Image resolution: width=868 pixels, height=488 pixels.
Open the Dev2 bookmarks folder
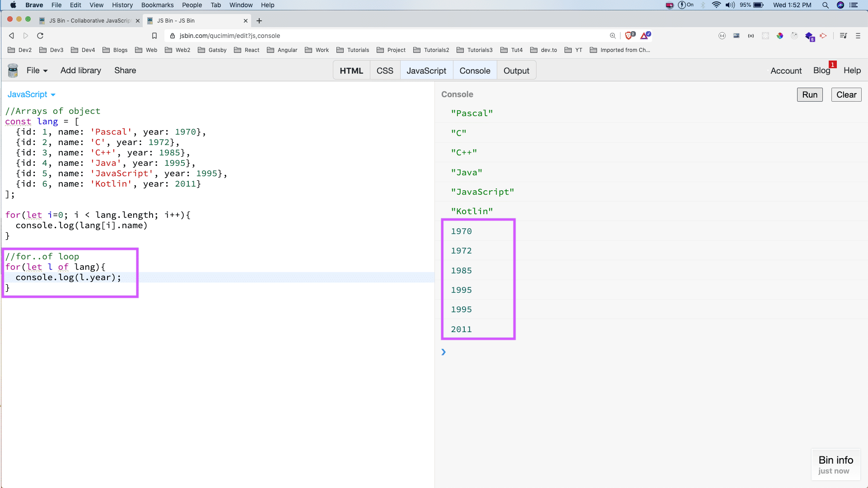[20, 50]
